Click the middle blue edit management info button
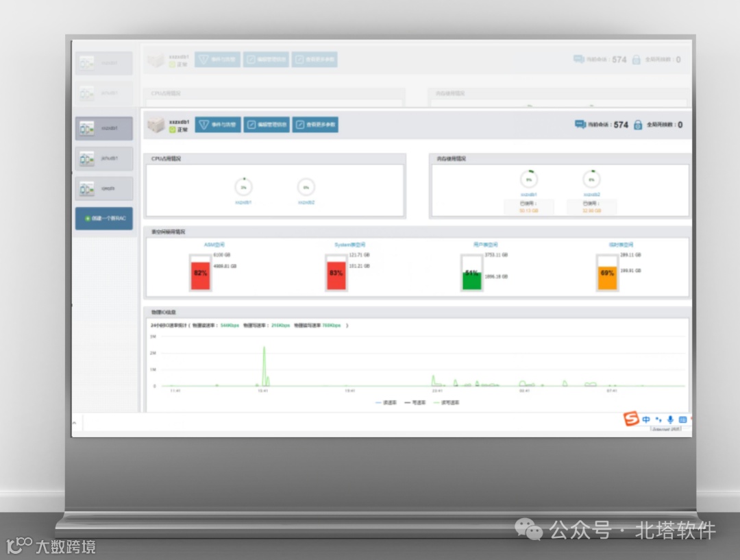 point(267,125)
